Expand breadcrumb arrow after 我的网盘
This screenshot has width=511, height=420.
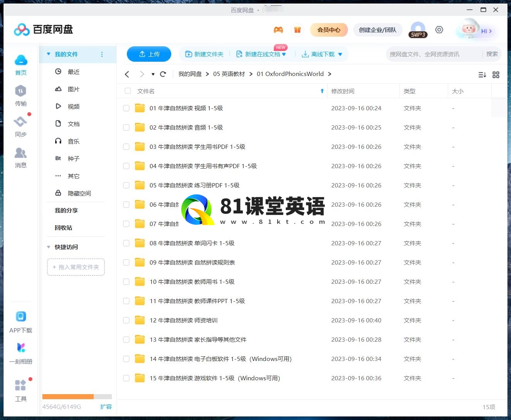(x=207, y=74)
